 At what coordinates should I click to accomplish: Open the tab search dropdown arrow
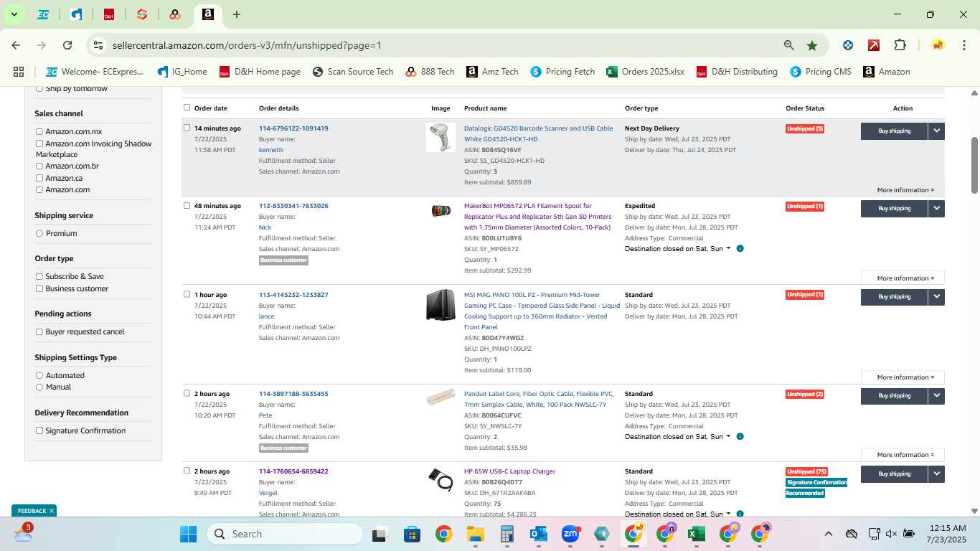(x=14, y=14)
